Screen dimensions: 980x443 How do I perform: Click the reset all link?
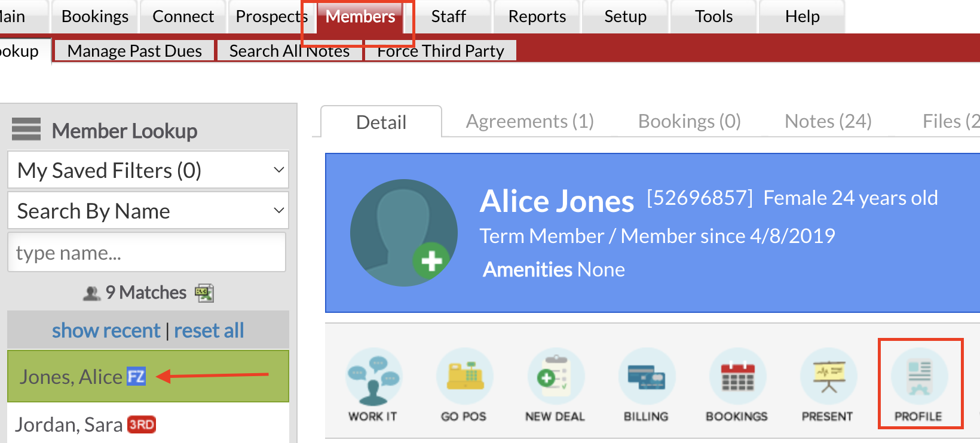(x=209, y=330)
